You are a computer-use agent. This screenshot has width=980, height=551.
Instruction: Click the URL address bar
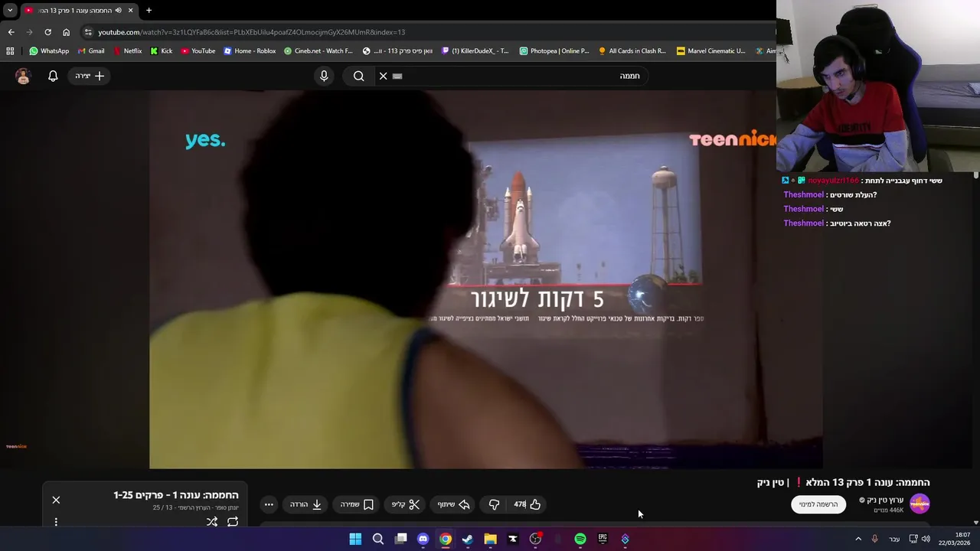pos(429,32)
